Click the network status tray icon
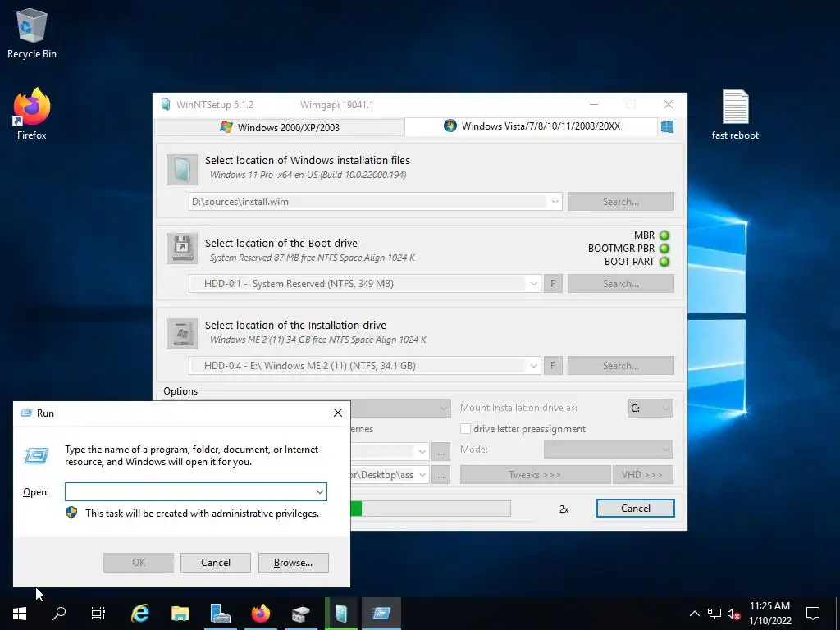Screen dimensions: 840x630 click(714, 614)
